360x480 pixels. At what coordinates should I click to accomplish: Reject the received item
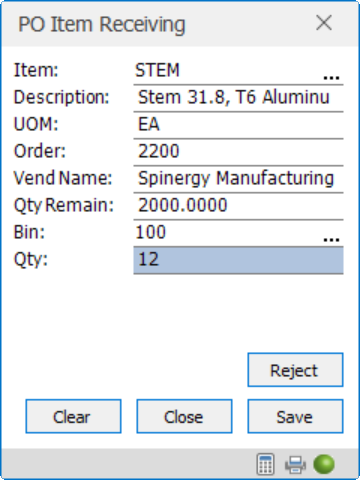point(295,370)
